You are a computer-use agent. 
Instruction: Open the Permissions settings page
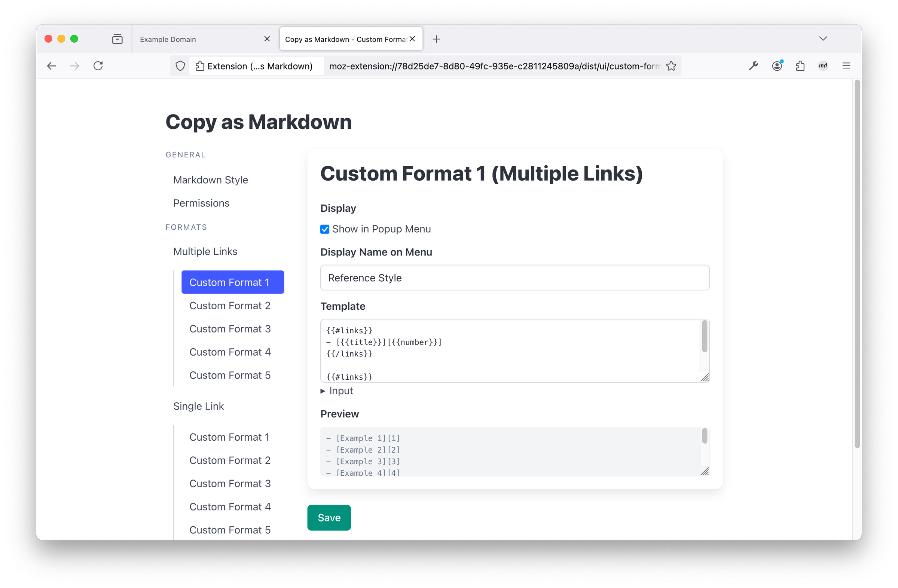point(201,203)
